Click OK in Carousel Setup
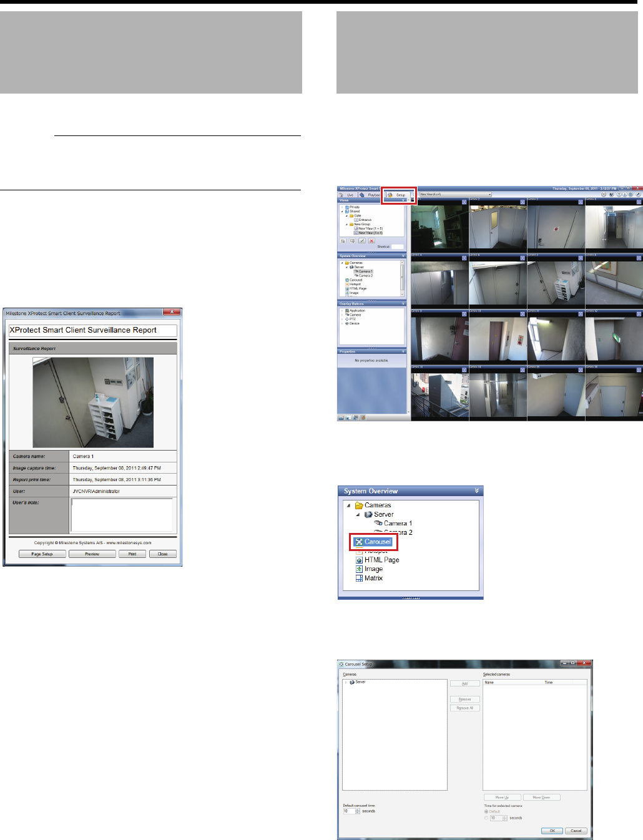The image size is (643, 840). [552, 831]
